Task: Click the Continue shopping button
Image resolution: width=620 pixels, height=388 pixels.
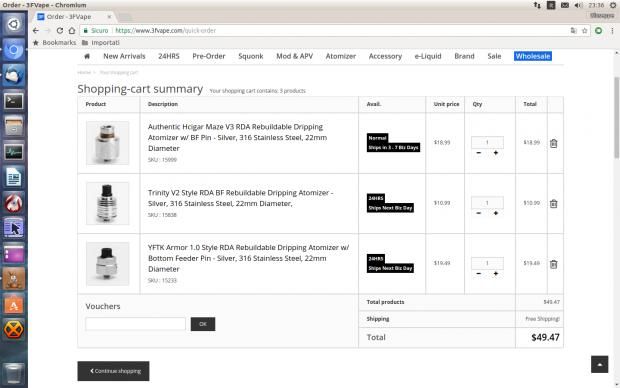Action: point(113,371)
